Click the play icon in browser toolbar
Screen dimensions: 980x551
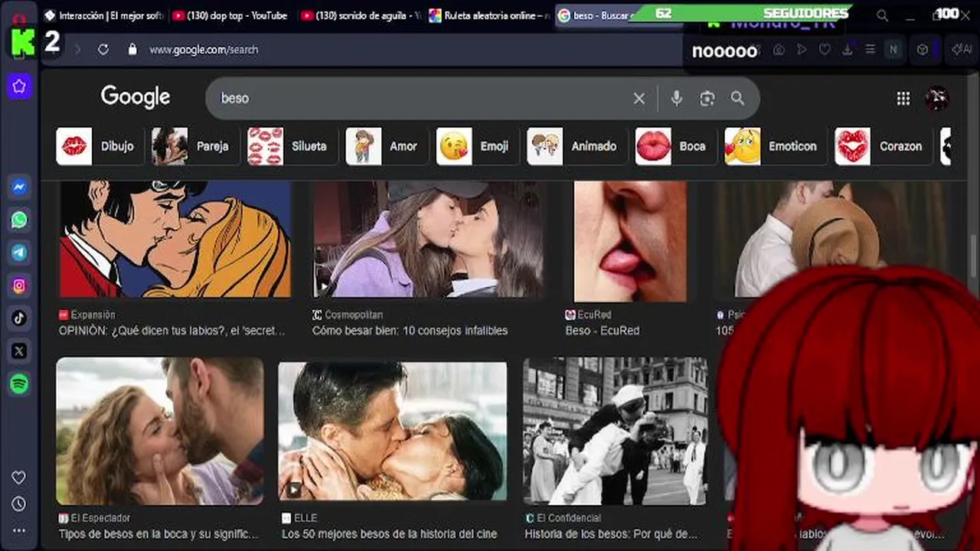tap(802, 49)
